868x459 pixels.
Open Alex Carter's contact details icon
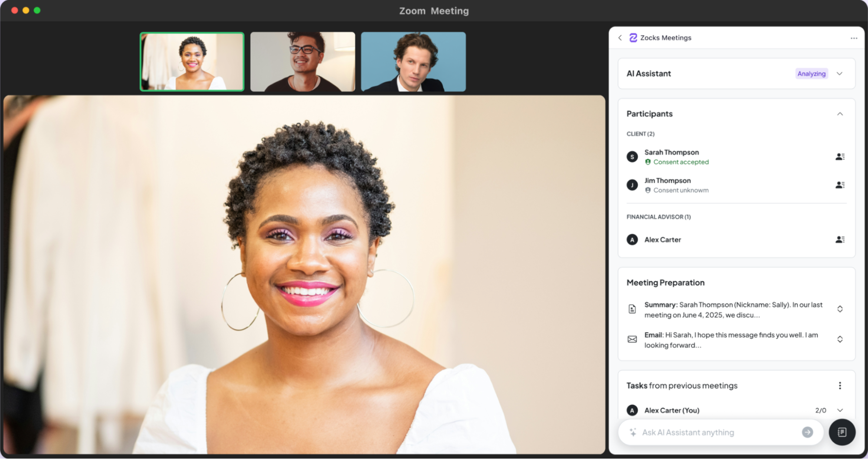click(840, 239)
